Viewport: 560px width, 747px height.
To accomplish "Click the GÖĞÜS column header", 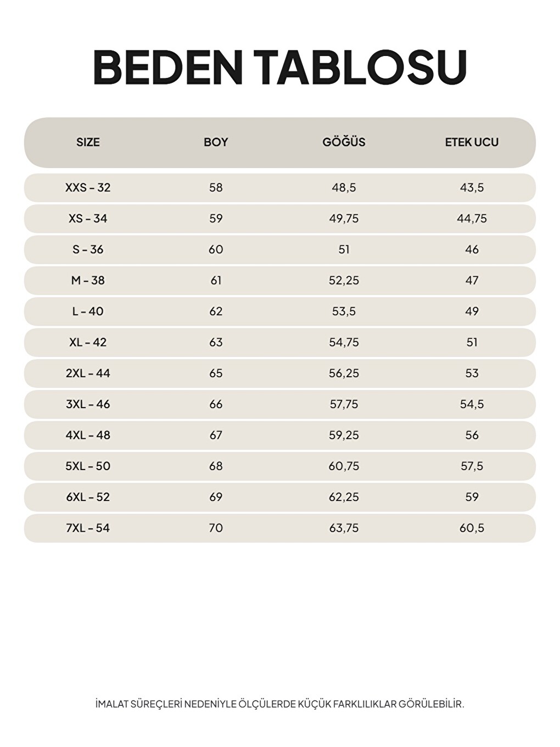I will pyautogui.click(x=344, y=142).
